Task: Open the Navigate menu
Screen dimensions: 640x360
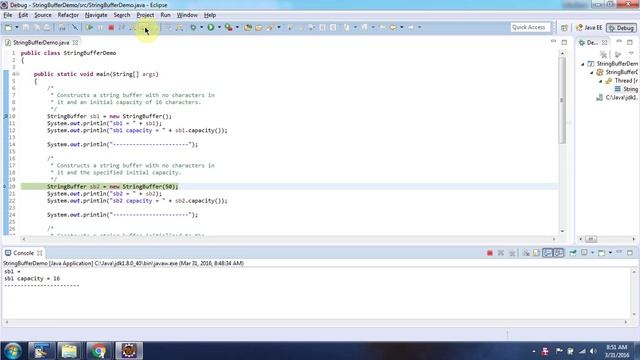Action: click(96, 15)
